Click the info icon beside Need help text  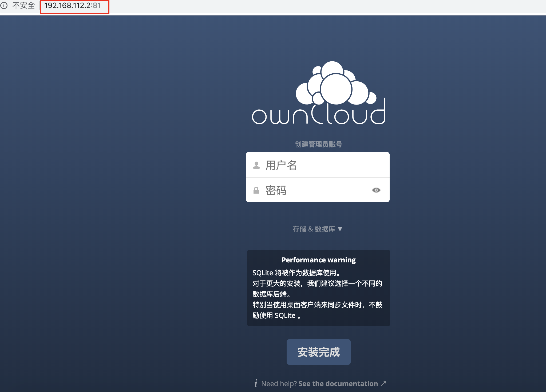(256, 383)
